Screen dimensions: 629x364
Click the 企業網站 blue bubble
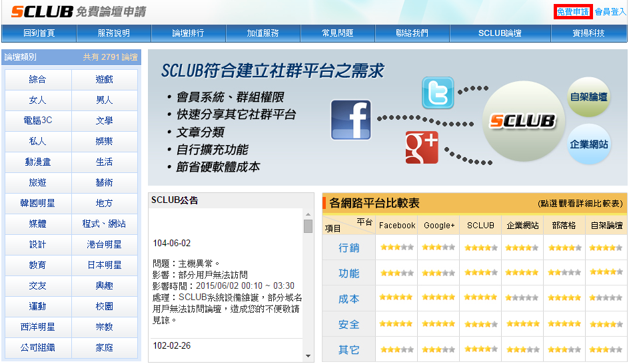(588, 144)
